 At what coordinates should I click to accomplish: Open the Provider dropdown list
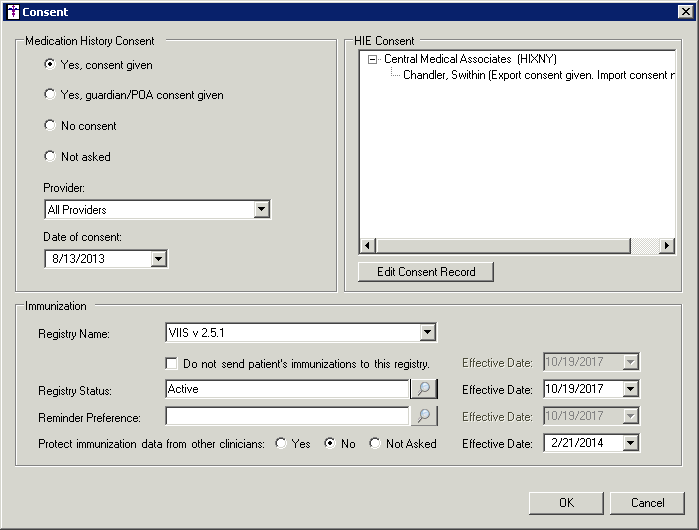point(261,210)
